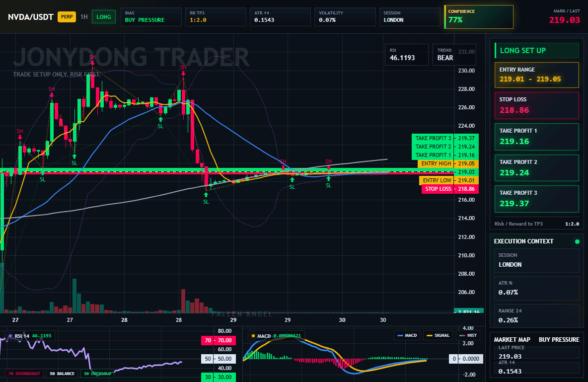Click the Trend BEAR chart box
588x382 pixels.
454,55
